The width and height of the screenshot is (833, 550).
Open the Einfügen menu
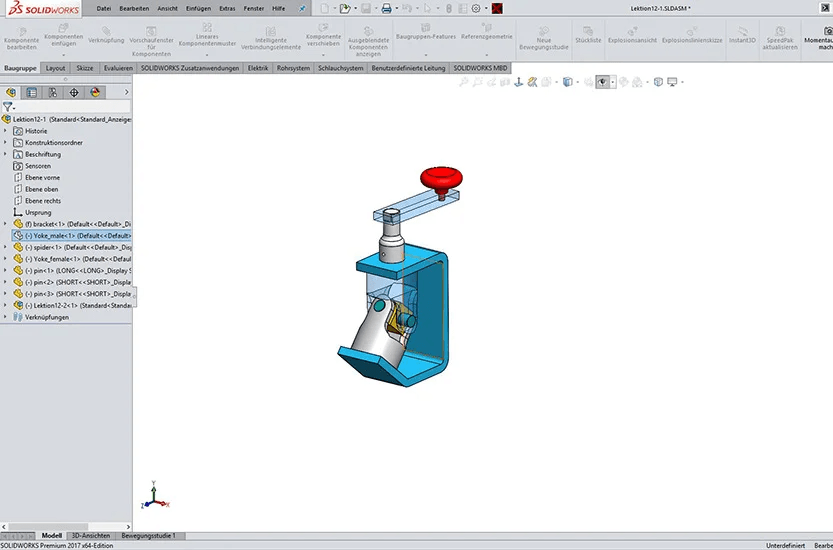click(x=199, y=8)
